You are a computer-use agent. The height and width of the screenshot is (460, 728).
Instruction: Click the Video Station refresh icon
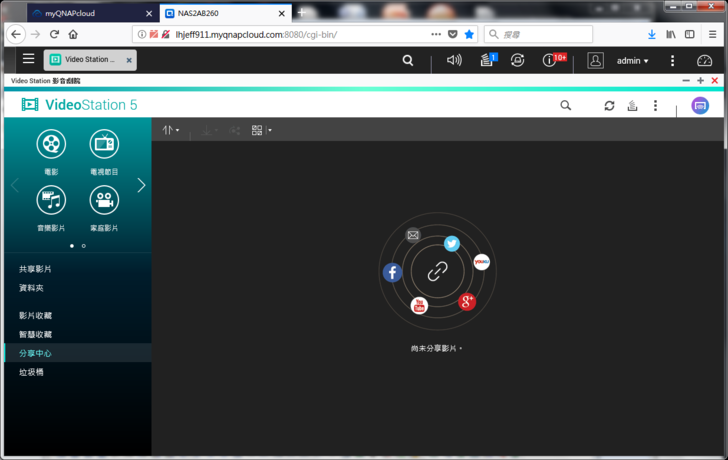click(609, 105)
